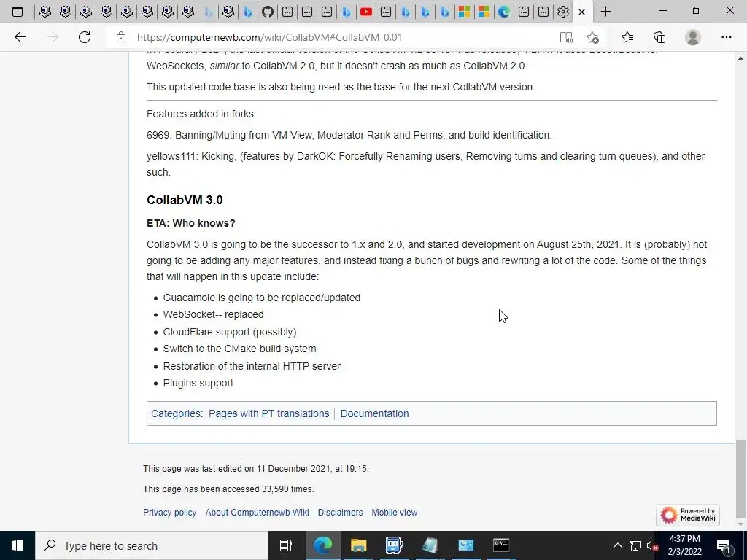Refresh the current wiki page
The height and width of the screenshot is (560, 747).
[85, 37]
